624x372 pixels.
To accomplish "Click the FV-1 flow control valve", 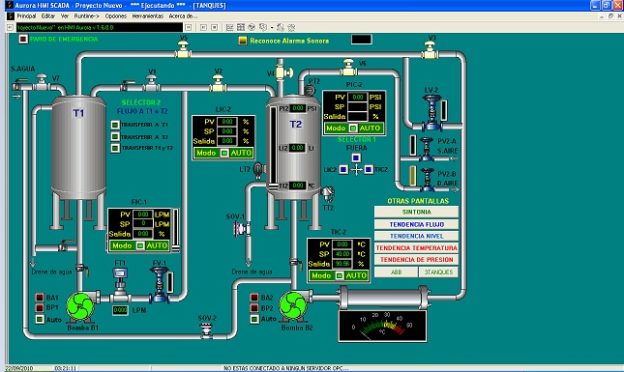I will point(160,284).
